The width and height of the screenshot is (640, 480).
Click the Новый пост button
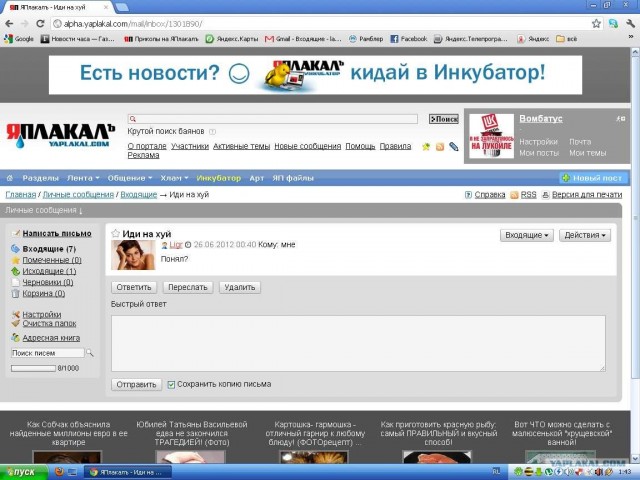(x=593, y=178)
